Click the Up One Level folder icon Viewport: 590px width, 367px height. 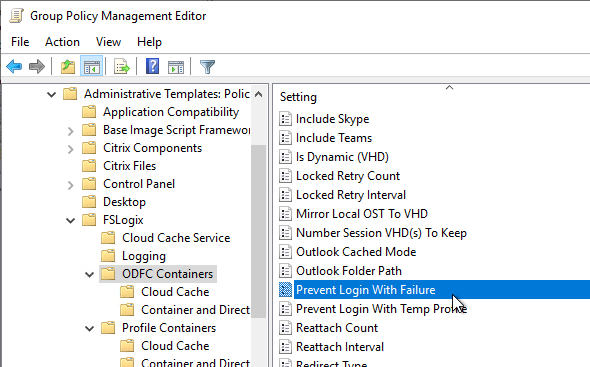pyautogui.click(x=68, y=67)
